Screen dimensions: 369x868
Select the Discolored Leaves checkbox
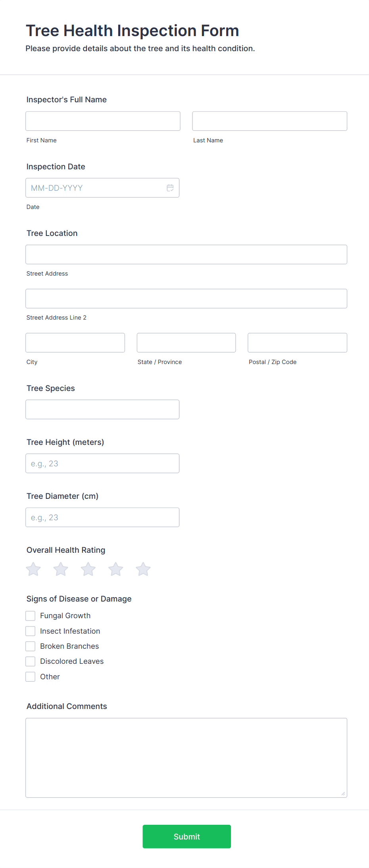point(30,661)
